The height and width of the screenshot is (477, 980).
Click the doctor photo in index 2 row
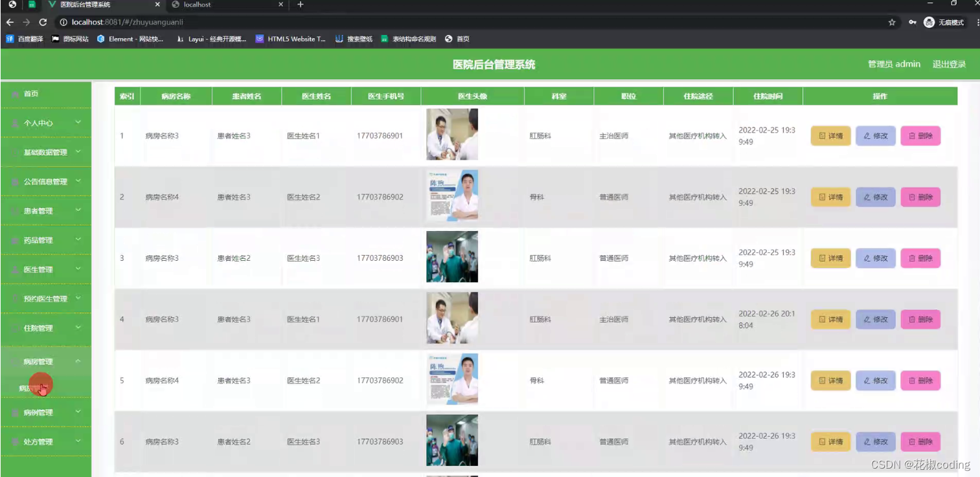pos(452,195)
